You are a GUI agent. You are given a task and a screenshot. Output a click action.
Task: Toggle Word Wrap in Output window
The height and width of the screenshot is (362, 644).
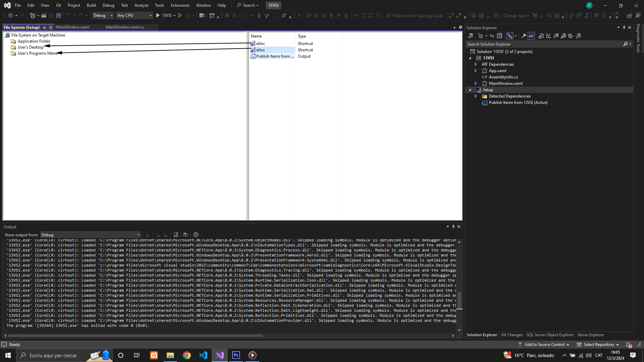186,235
